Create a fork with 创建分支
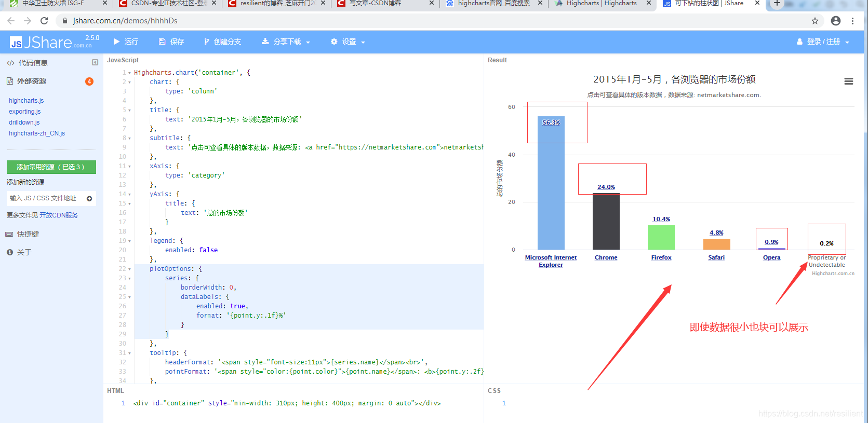This screenshot has height=423, width=868. [222, 42]
